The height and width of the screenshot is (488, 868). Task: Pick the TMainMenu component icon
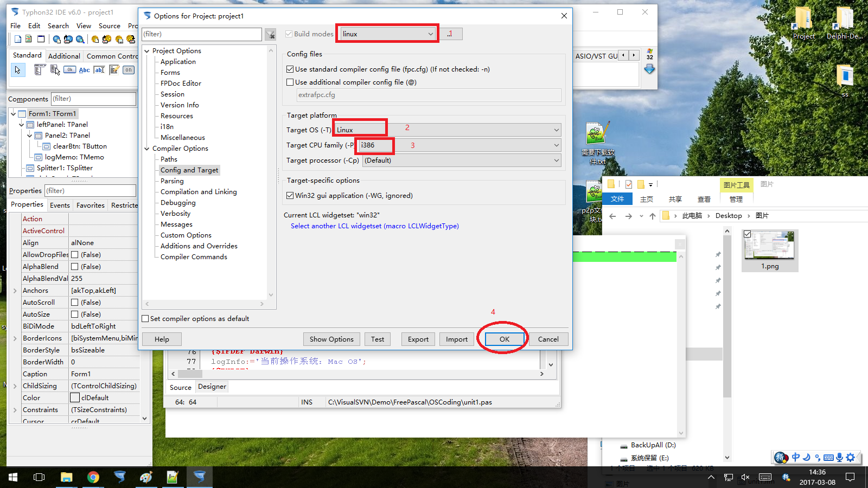click(x=39, y=69)
